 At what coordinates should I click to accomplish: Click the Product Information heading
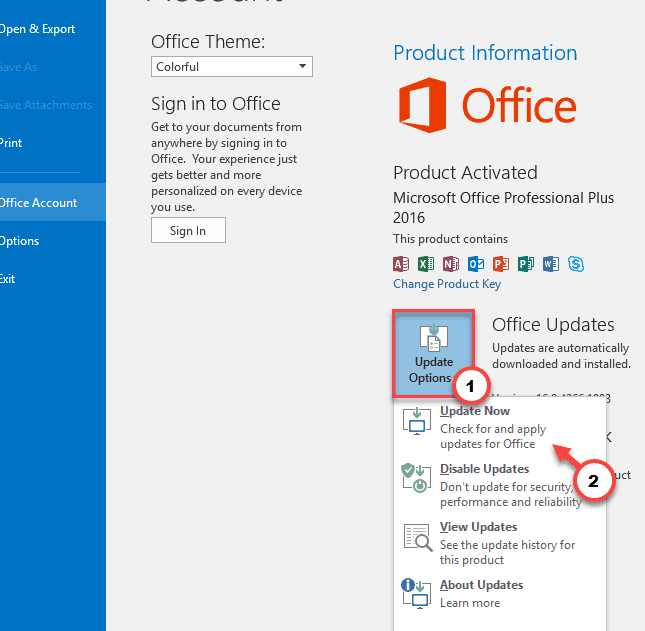click(485, 53)
